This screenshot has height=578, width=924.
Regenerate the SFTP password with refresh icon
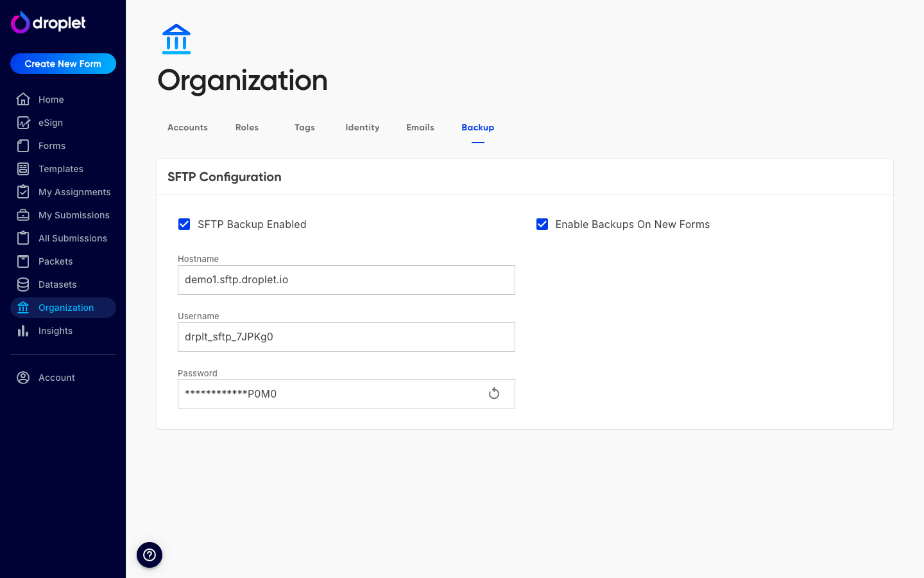coord(494,393)
